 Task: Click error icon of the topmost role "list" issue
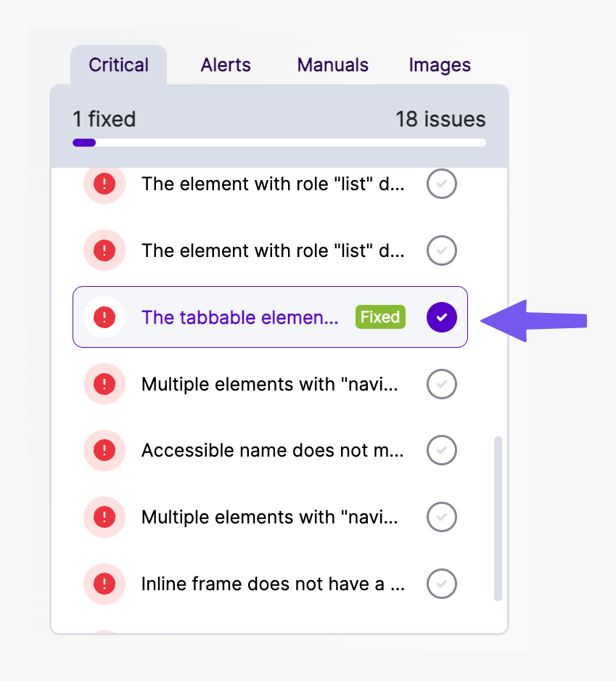tap(104, 184)
